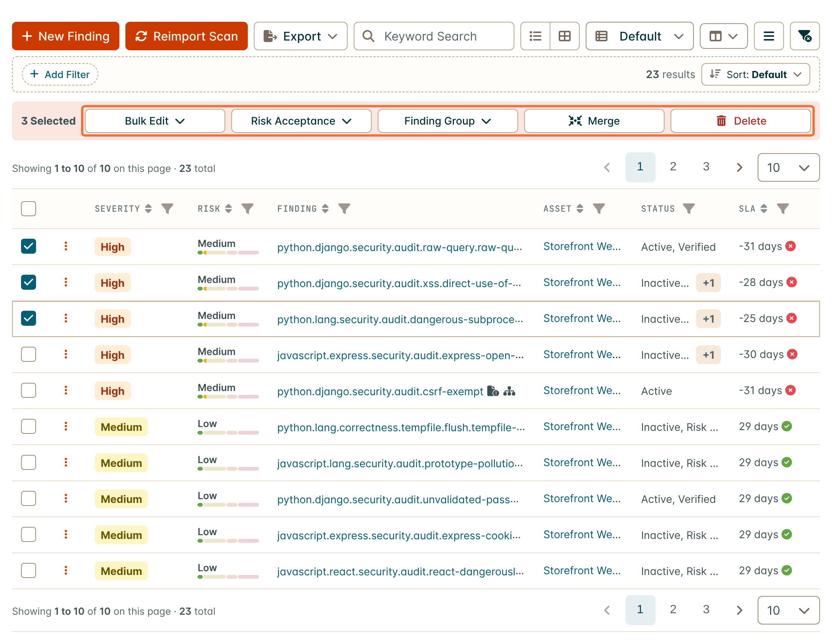832x644 pixels.
Task: Open the Finding column filter funnel
Action: click(344, 208)
